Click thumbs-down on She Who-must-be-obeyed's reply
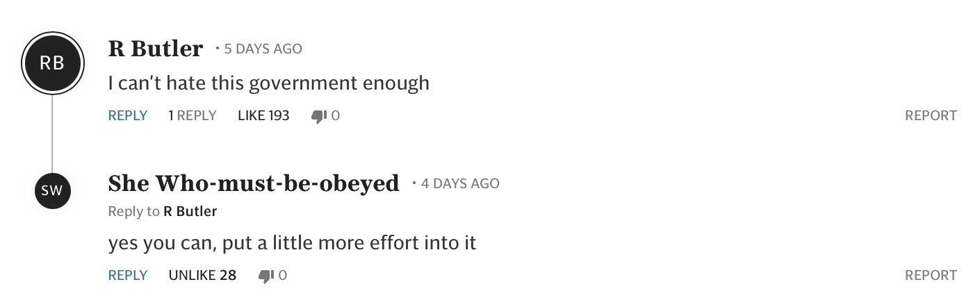Viewport: 980px width, 307px height. 266,276
